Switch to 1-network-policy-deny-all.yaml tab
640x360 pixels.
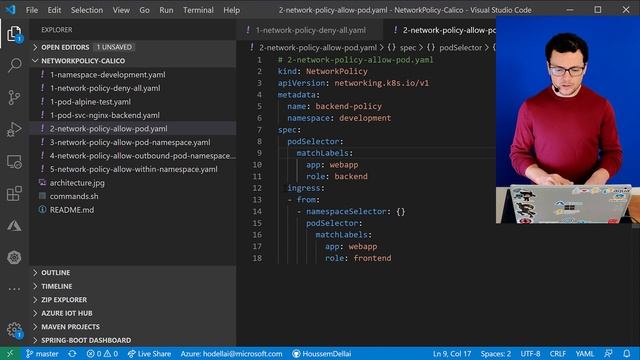(x=309, y=30)
